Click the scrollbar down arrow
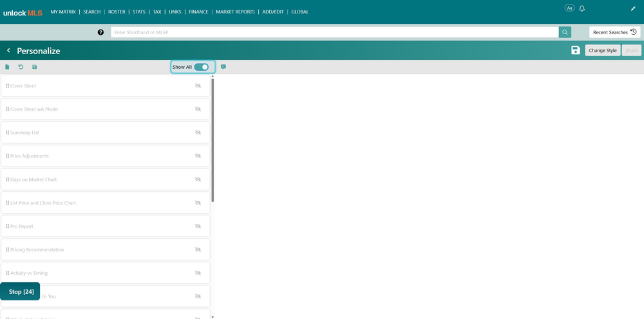Viewport: 644px width, 319px height. pyautogui.click(x=213, y=317)
